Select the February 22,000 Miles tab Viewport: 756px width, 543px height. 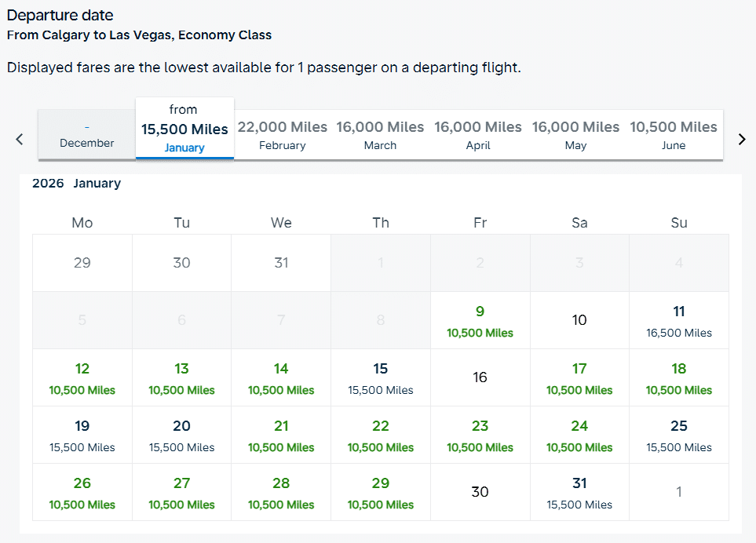click(282, 135)
